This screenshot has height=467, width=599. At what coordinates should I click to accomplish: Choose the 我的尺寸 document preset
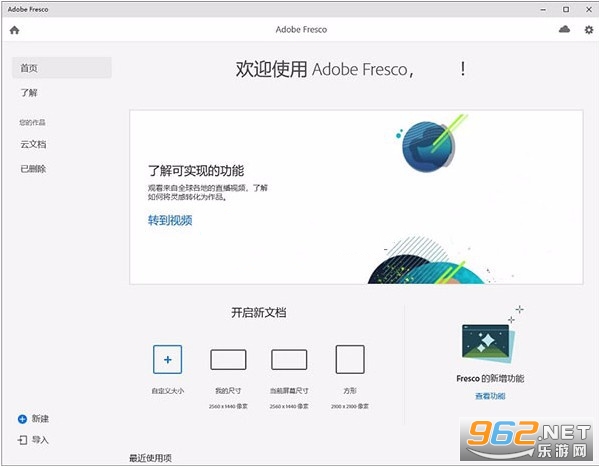pyautogui.click(x=228, y=359)
